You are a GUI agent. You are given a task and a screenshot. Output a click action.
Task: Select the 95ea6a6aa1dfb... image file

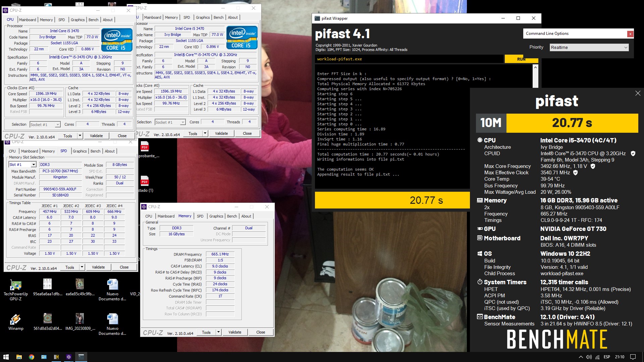pyautogui.click(x=48, y=288)
